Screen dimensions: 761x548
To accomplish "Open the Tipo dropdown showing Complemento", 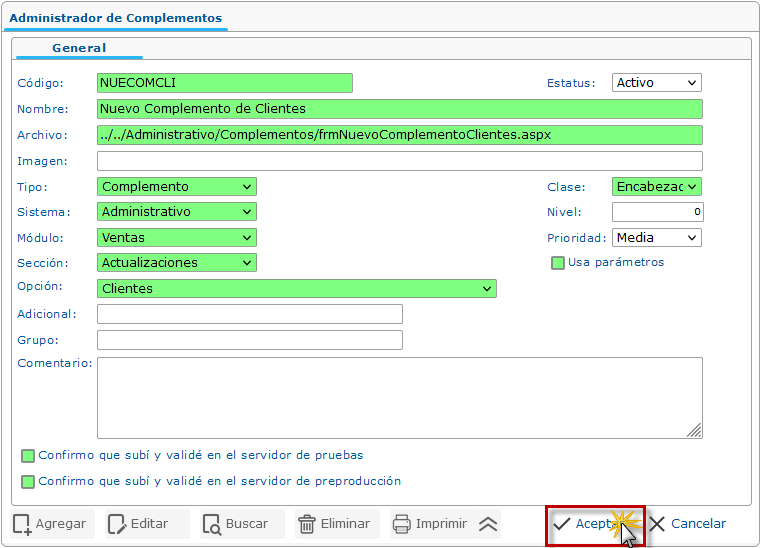I will (x=177, y=187).
